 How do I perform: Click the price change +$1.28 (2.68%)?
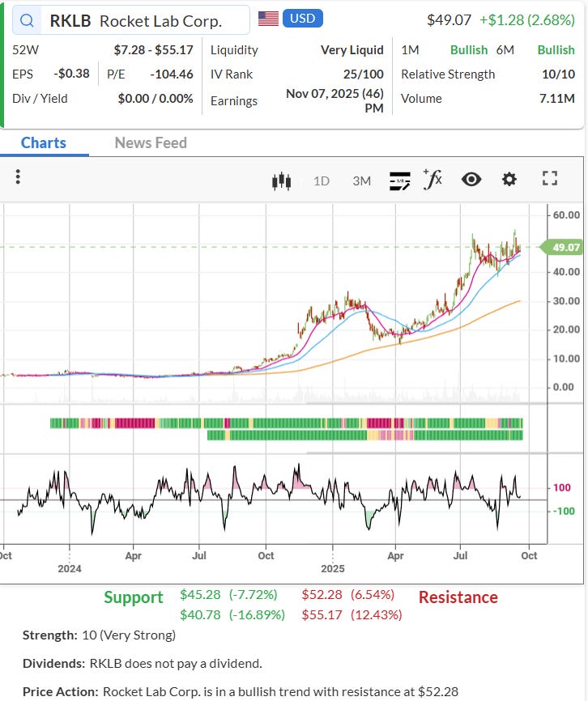click(526, 20)
